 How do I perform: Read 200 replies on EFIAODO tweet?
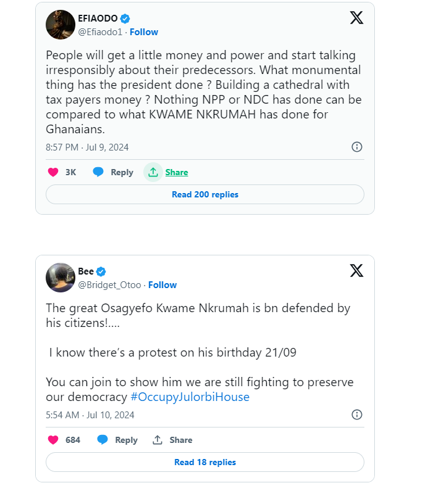click(205, 194)
